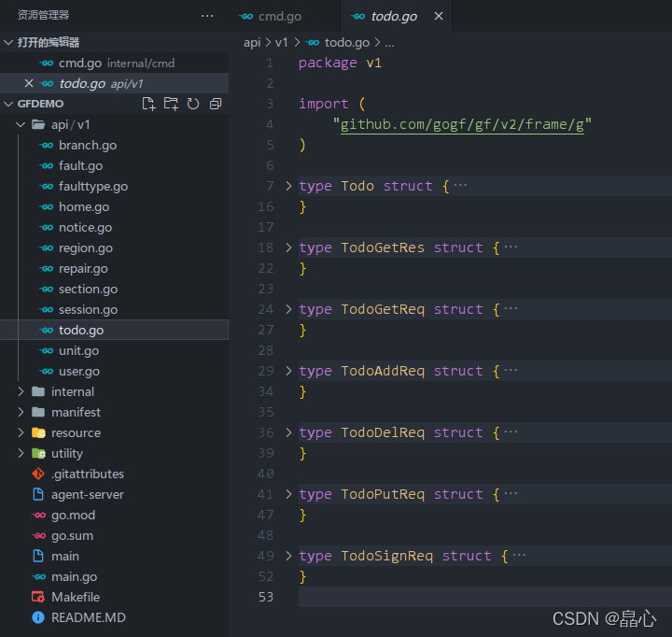Click the New Folder icon in GFDEMO header
The height and width of the screenshot is (637, 672).
tap(171, 104)
